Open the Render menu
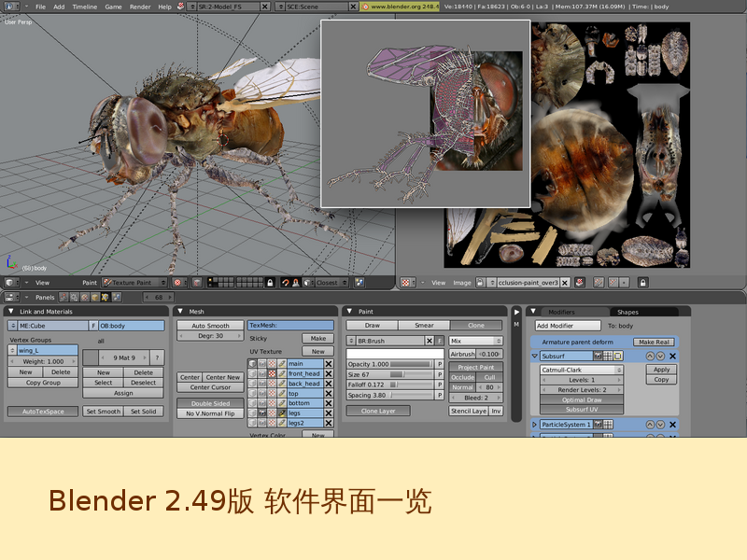 [140, 7]
